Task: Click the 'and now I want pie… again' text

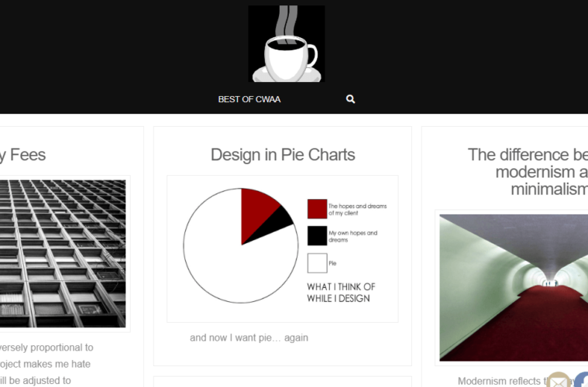Action: 249,337
